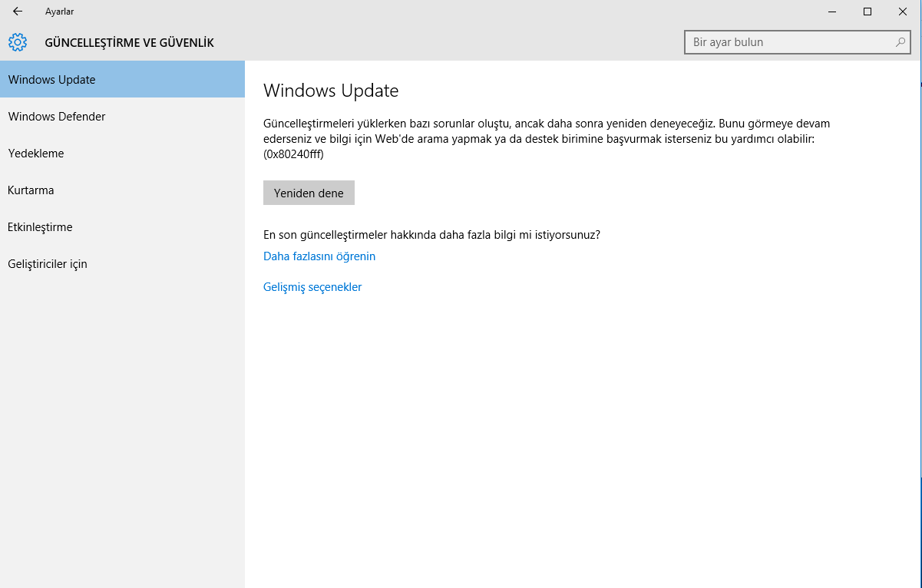922x588 pixels.
Task: Open the Daha fazlasını öğrenin link
Action: (x=319, y=256)
